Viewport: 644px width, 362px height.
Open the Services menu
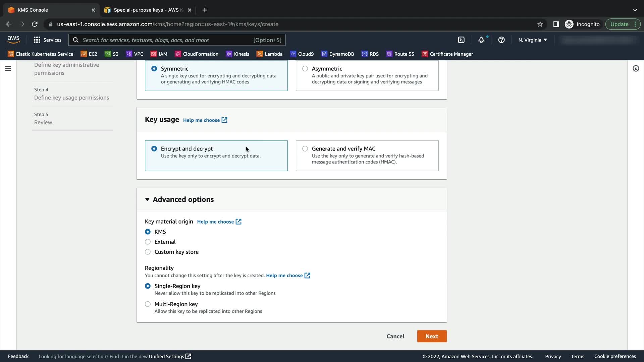click(x=47, y=40)
